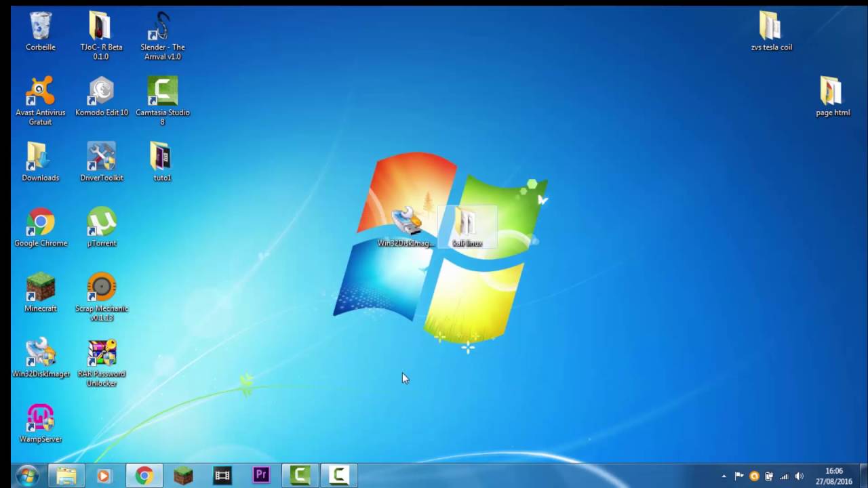The height and width of the screenshot is (488, 868).
Task: Open clock showing 16:06 27/08/2016
Action: 834,476
